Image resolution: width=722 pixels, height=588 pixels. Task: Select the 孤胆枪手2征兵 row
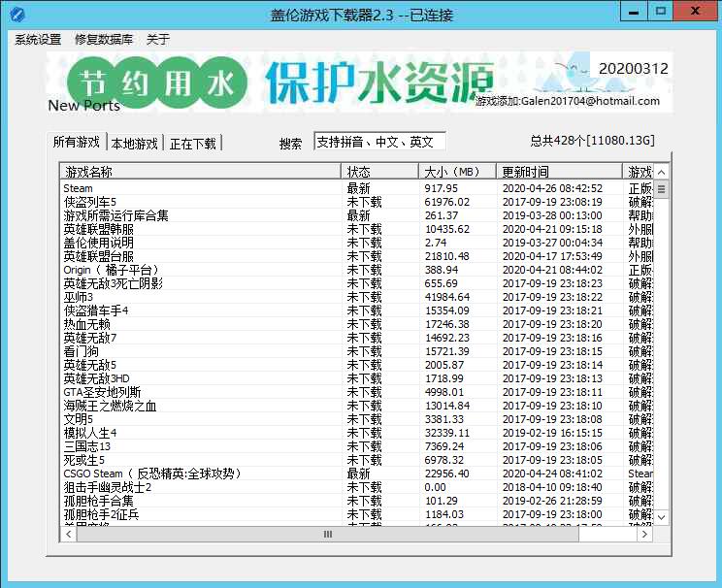357,514
